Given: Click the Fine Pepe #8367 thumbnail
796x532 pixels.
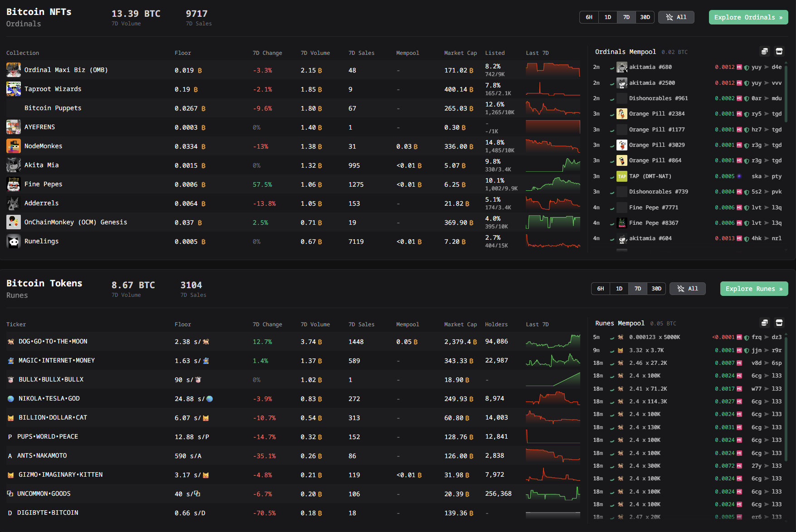Looking at the screenshot, I should click(x=622, y=223).
